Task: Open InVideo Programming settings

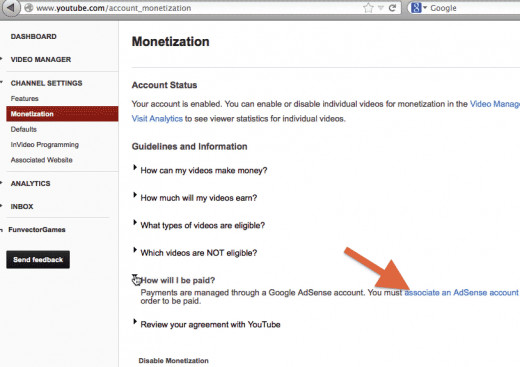Action: [x=45, y=144]
